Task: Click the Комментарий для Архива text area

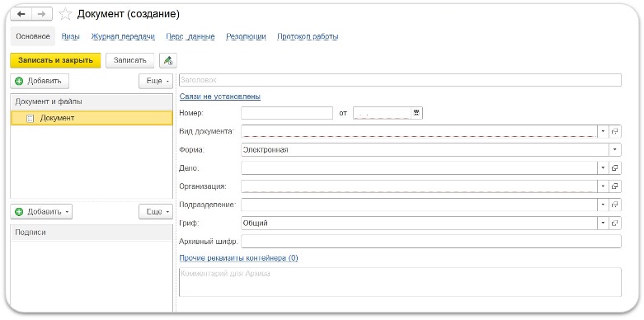Action: (401, 282)
